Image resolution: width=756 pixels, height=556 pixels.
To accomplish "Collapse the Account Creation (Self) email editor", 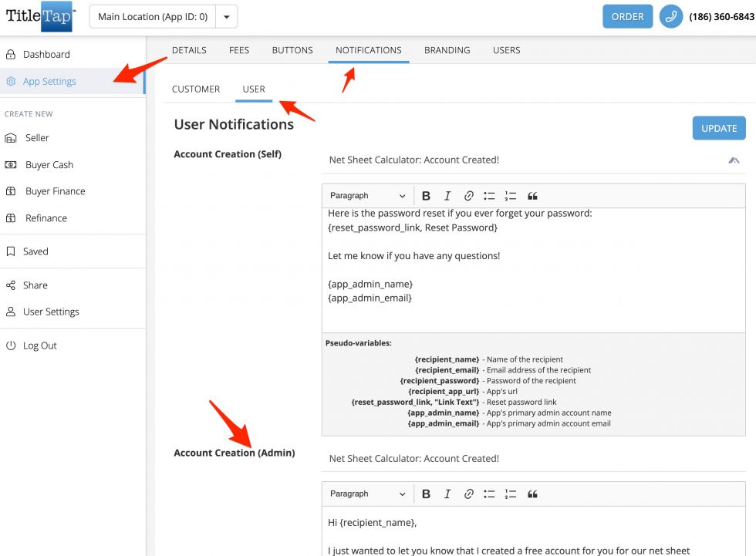I will point(734,160).
